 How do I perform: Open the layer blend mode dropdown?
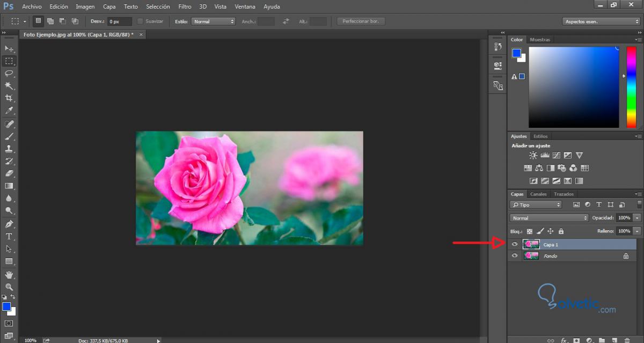(x=549, y=218)
